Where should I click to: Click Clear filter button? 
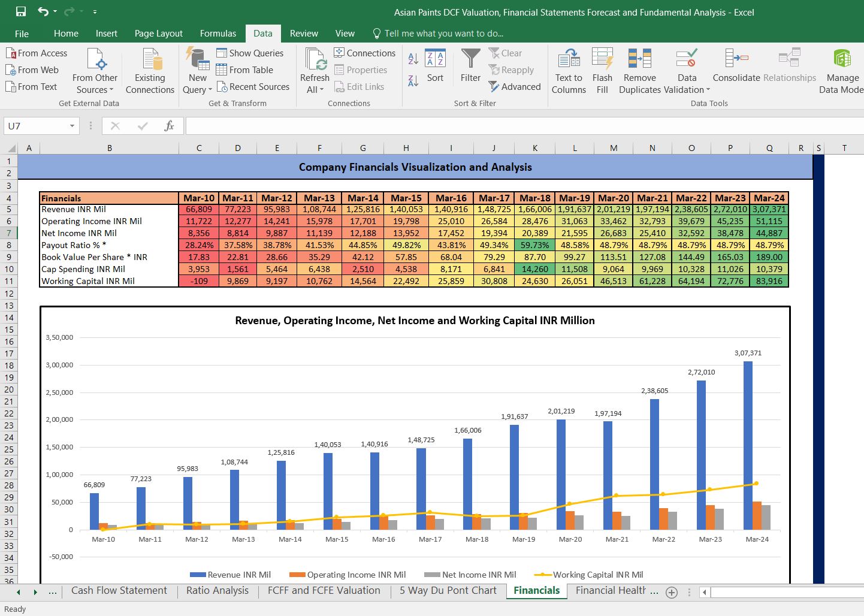click(x=505, y=53)
